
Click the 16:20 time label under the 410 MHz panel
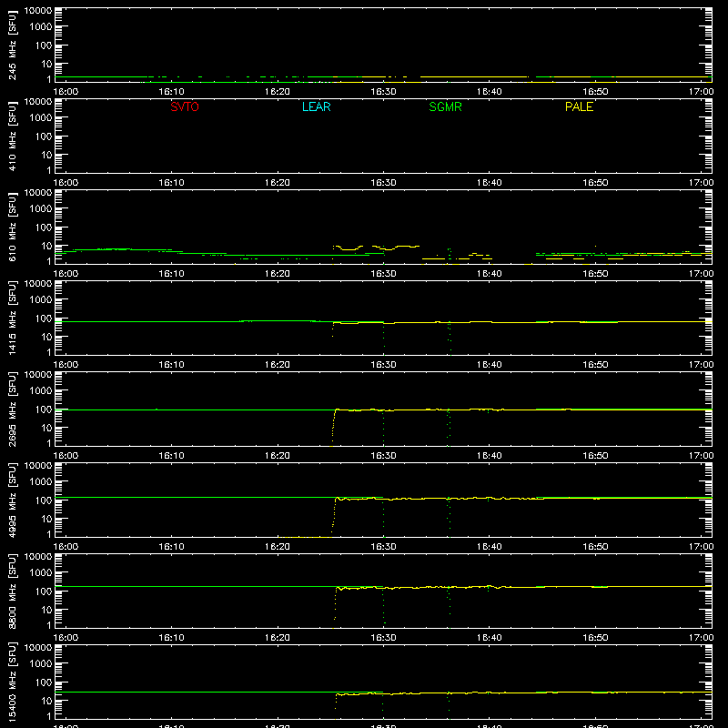tap(278, 183)
